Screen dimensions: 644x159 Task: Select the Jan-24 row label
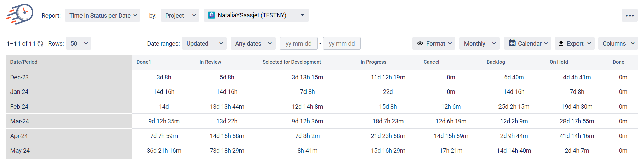[x=20, y=92]
